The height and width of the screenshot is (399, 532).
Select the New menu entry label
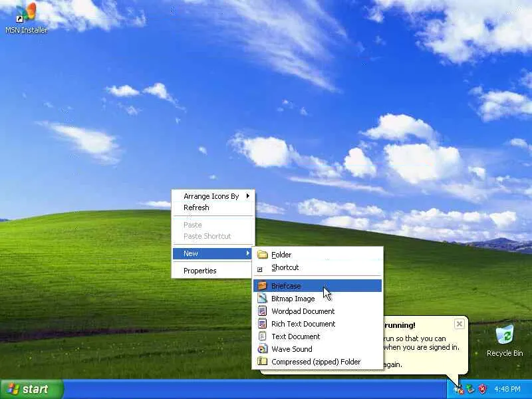tap(190, 253)
